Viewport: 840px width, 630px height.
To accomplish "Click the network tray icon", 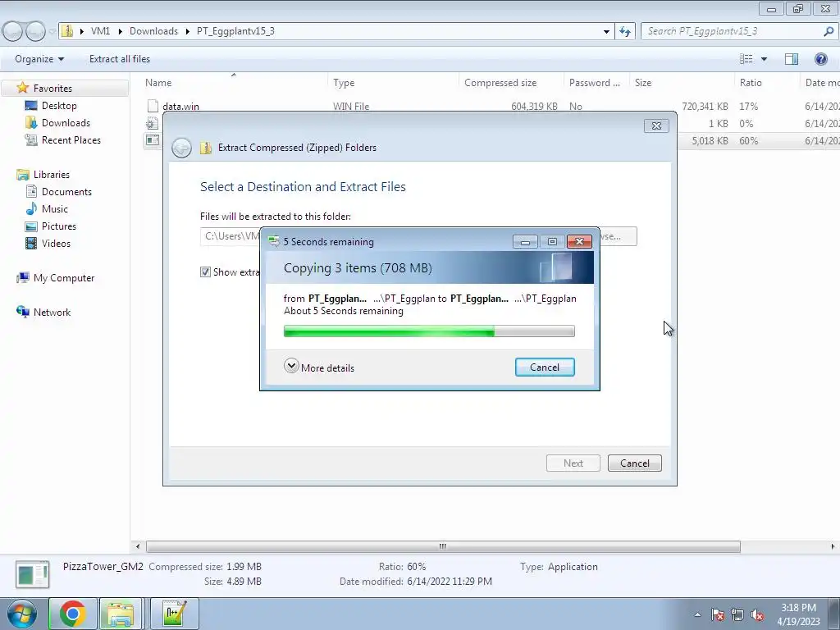I will [x=737, y=615].
